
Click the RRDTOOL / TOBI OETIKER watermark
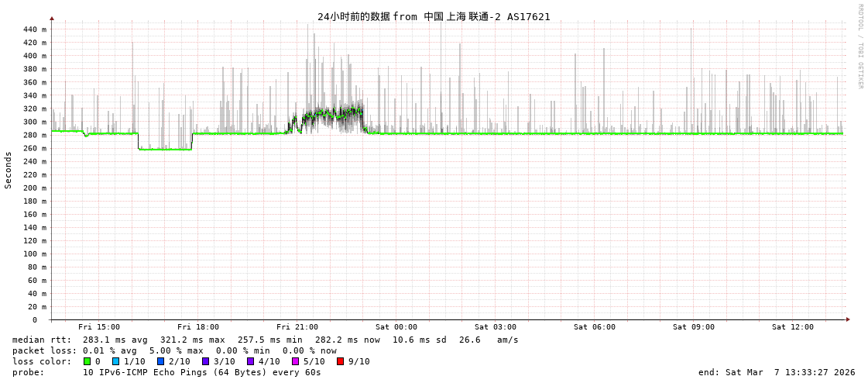859,47
